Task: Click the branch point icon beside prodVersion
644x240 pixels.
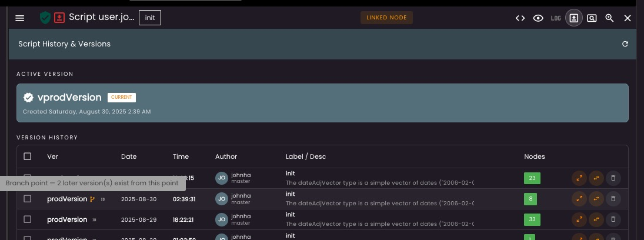Action: tap(92, 199)
